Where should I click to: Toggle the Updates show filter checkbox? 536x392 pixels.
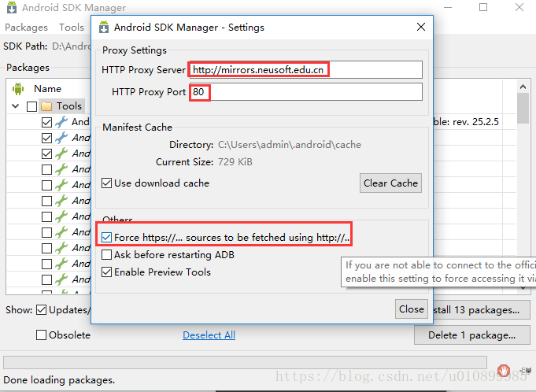click(42, 310)
